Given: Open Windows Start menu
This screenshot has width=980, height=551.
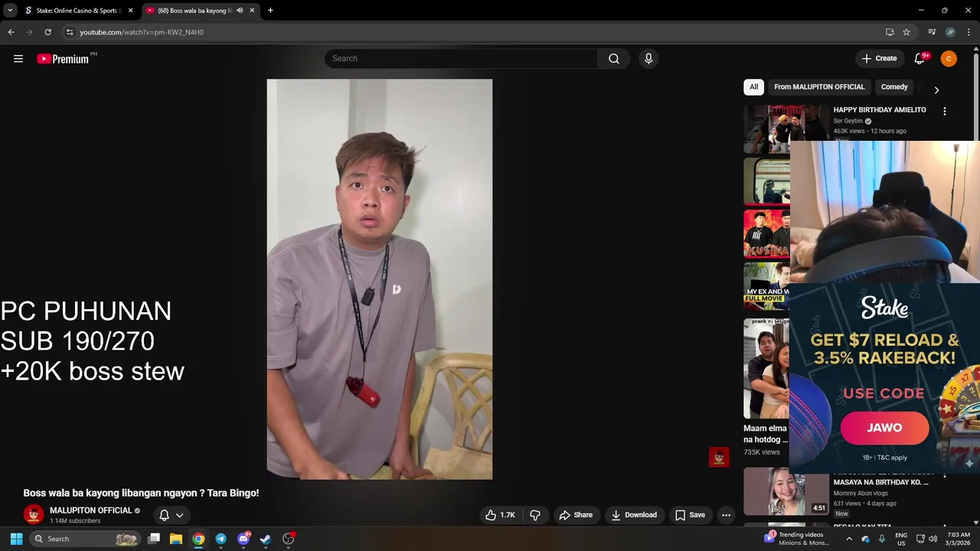Looking at the screenshot, I should coord(16,539).
